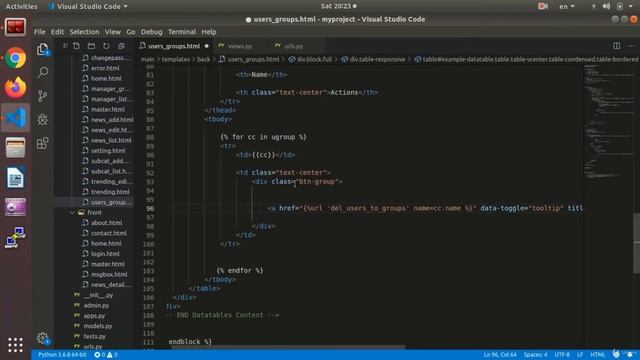Open error.html in the explorer
Viewport: 640px width, 360px height.
pyautogui.click(x=105, y=68)
